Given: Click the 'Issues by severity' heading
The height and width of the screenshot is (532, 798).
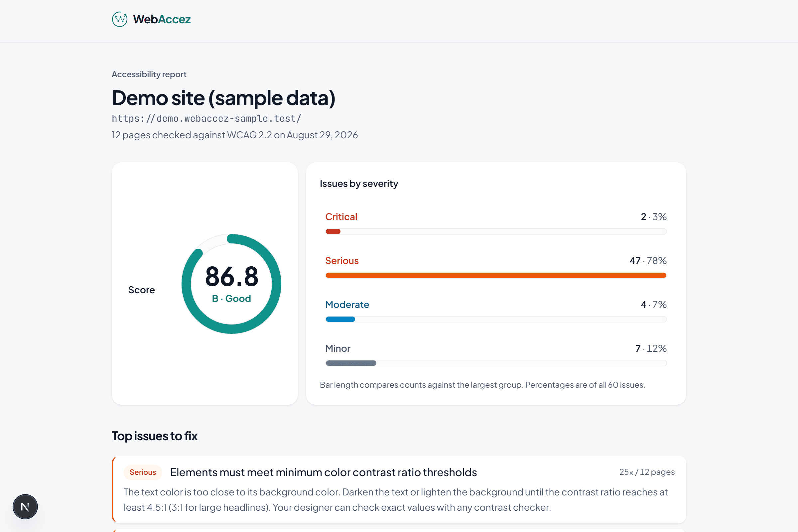Looking at the screenshot, I should click(x=359, y=184).
